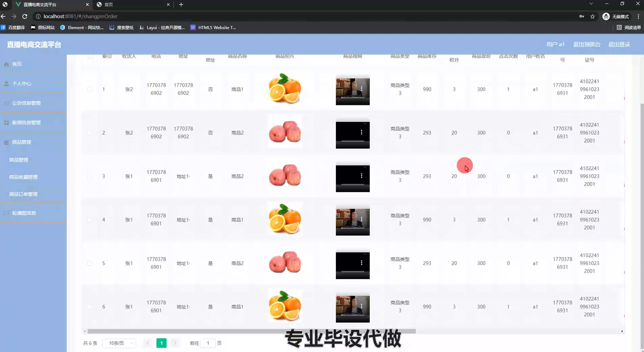Toggle the select-all header checkbox

coord(90,56)
